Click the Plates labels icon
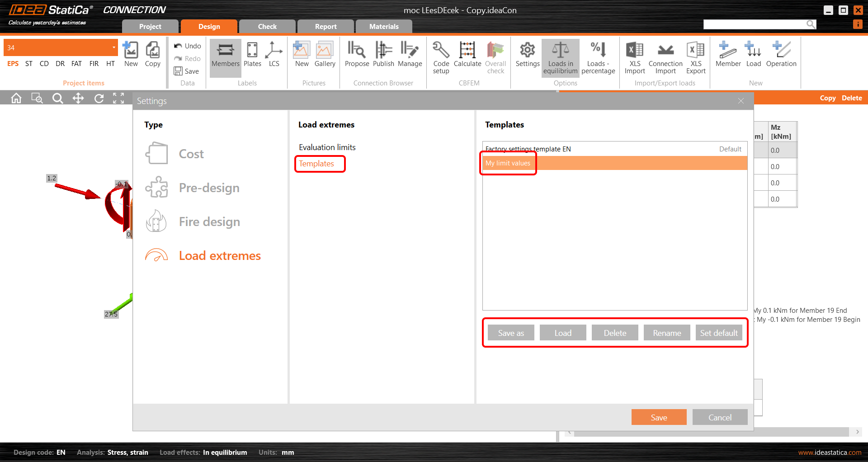 (x=252, y=50)
